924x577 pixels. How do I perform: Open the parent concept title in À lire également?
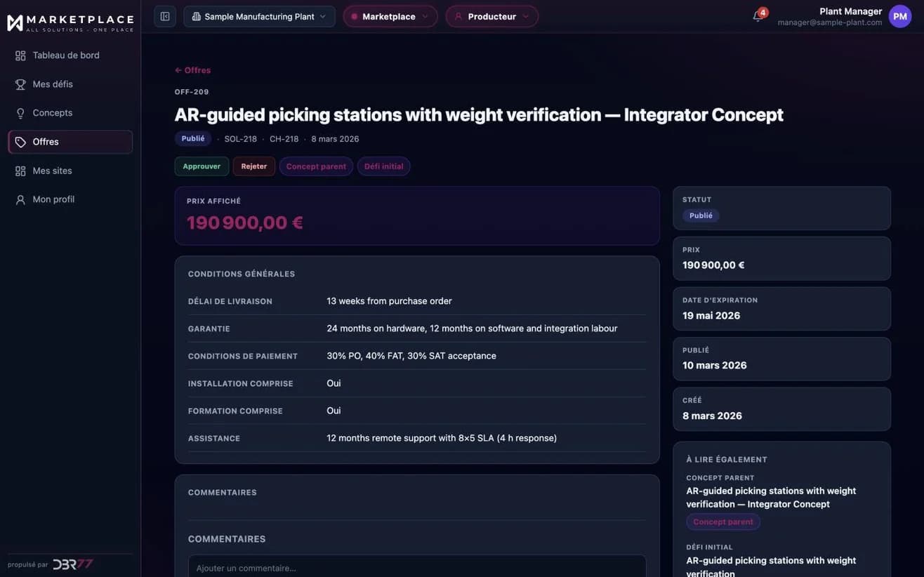[771, 498]
